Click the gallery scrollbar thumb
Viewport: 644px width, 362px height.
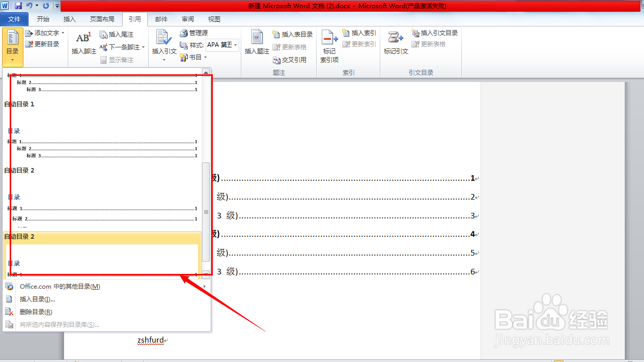(x=206, y=212)
